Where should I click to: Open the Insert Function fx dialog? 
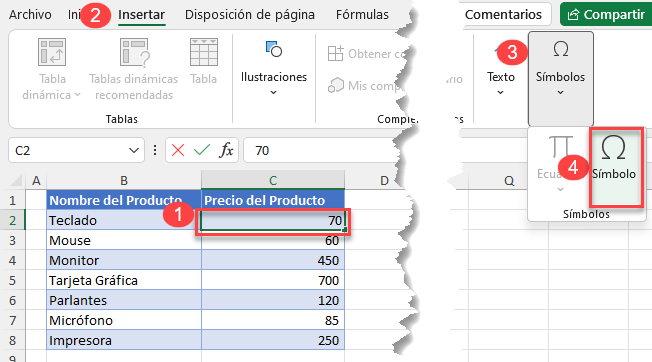point(226,150)
